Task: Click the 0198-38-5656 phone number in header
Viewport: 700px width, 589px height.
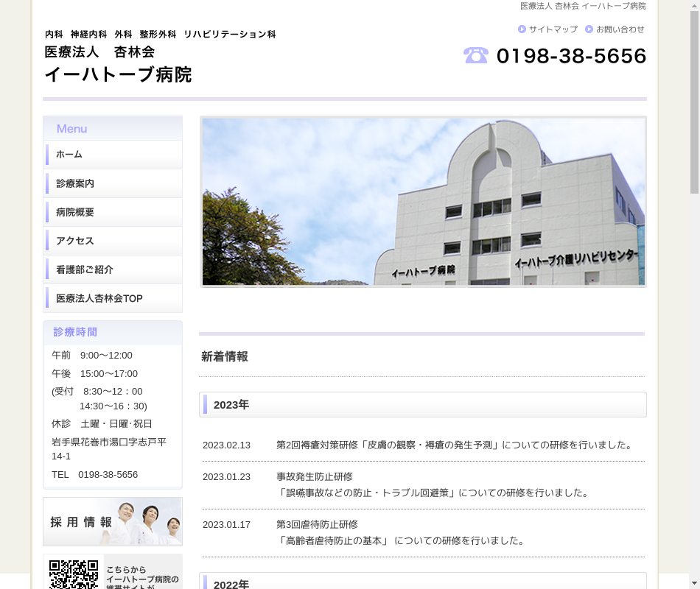Action: (x=571, y=56)
